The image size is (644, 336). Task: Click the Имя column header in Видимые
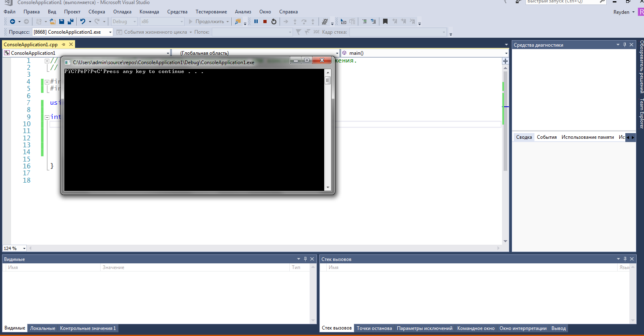tap(53, 267)
